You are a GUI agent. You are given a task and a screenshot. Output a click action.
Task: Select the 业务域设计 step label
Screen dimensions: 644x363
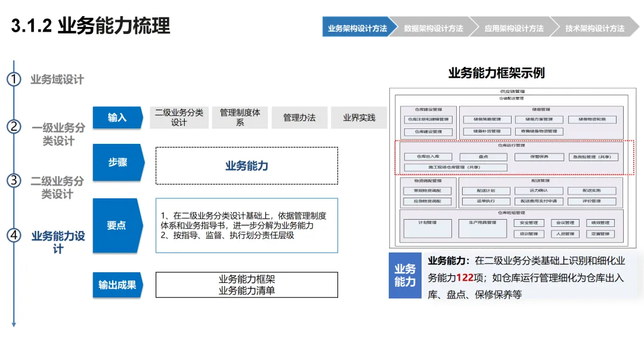(57, 79)
